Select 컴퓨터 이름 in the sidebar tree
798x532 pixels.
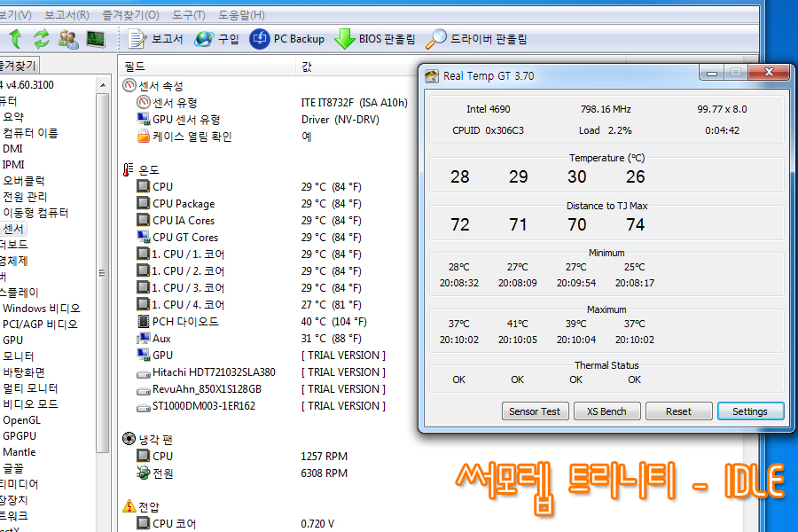pos(30,133)
